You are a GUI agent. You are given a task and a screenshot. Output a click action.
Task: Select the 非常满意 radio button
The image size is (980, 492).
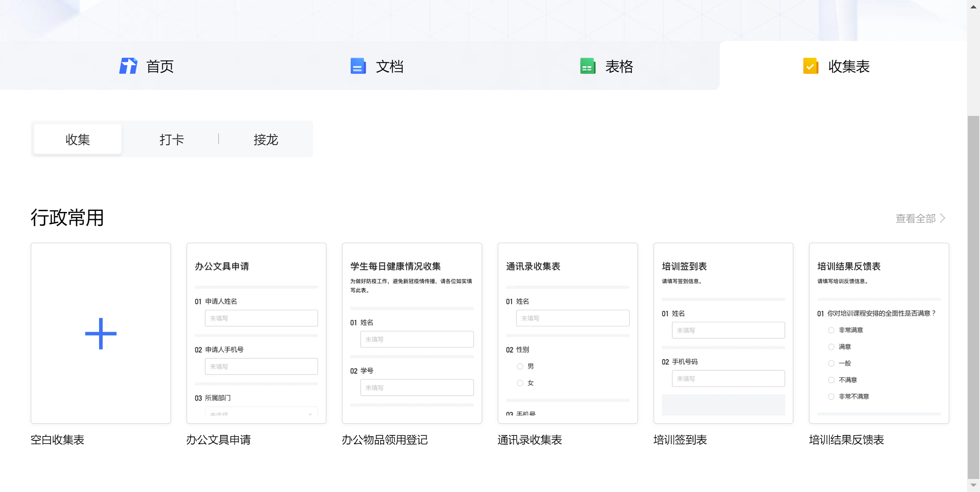[831, 330]
